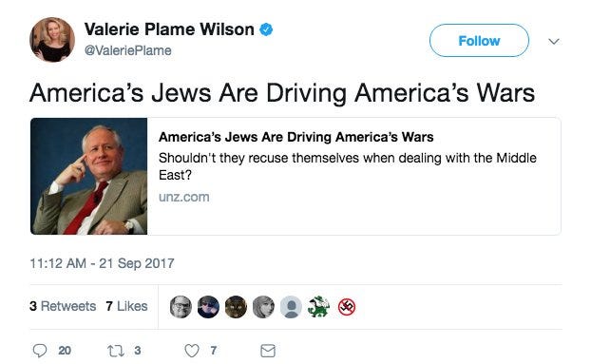Click the link card preview photo
Viewport: 591px width, 364px height.
[x=89, y=177]
